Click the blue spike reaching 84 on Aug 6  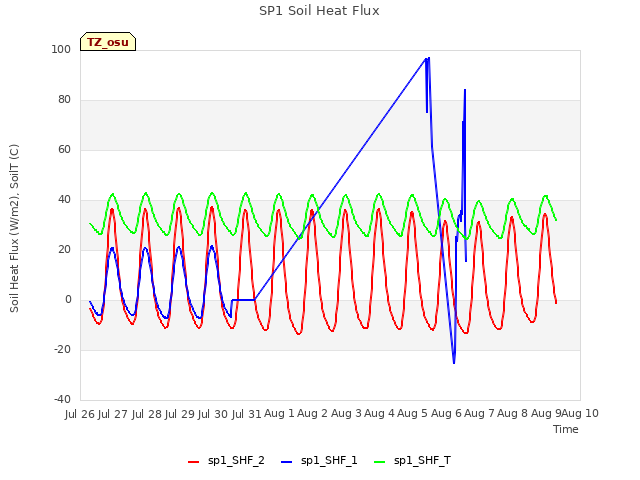click(465, 90)
